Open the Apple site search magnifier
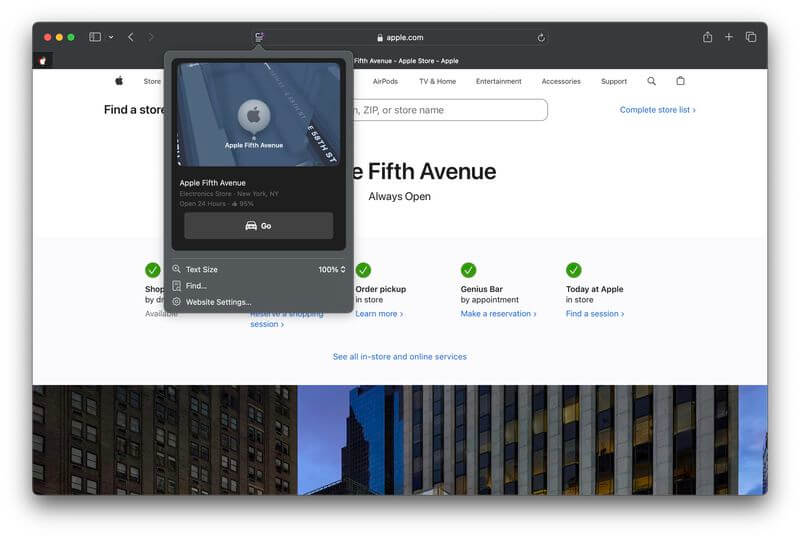The image size is (800, 538). pos(652,81)
